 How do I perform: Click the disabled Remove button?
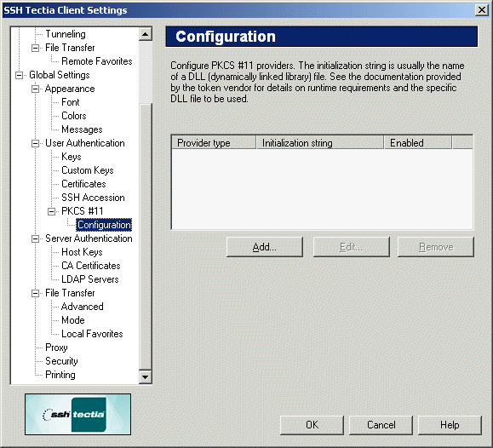click(436, 247)
